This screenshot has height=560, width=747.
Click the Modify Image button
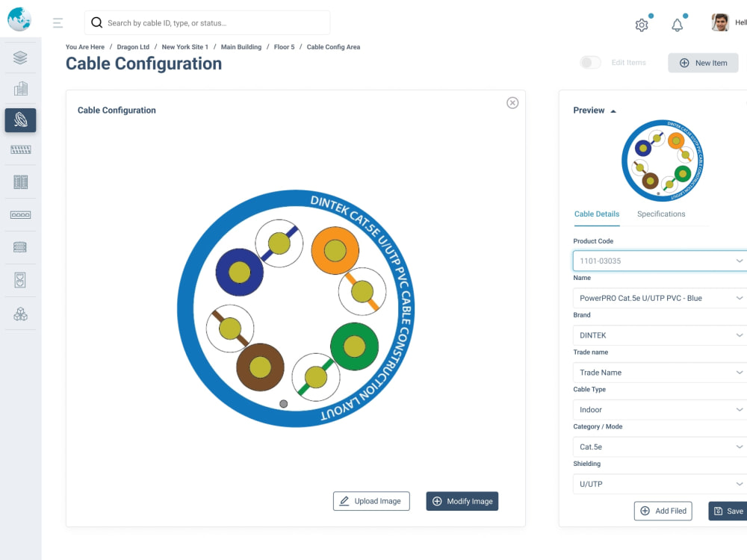(462, 501)
